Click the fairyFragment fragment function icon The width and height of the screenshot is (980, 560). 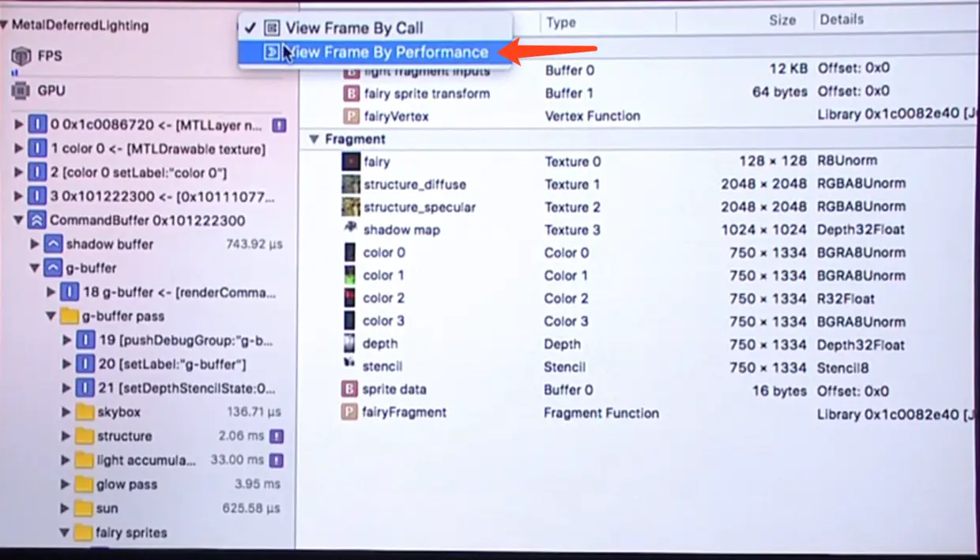(x=349, y=412)
